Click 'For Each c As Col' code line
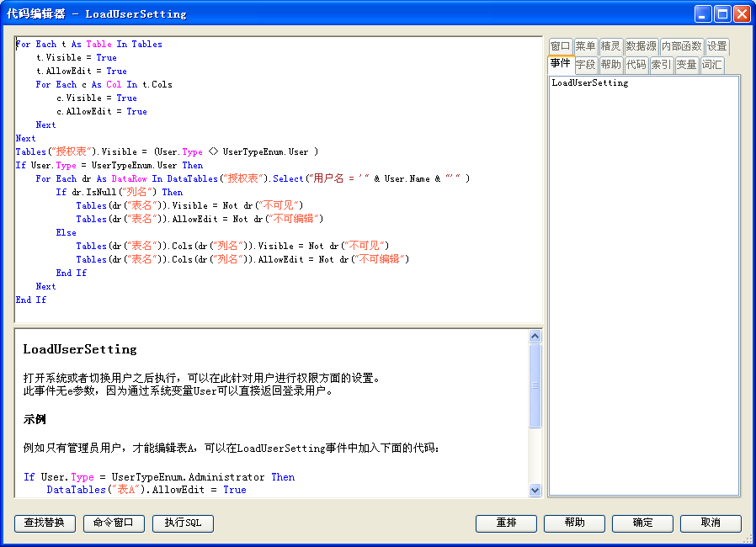 tap(104, 85)
